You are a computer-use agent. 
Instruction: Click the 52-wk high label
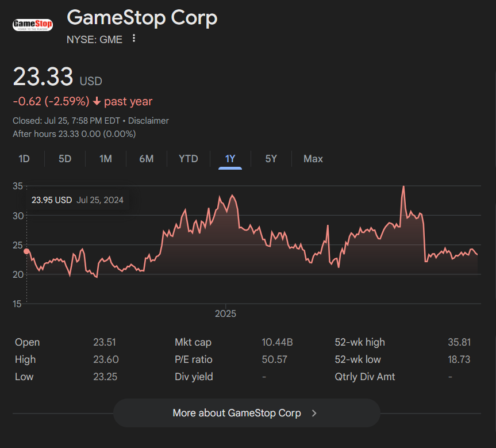click(360, 342)
